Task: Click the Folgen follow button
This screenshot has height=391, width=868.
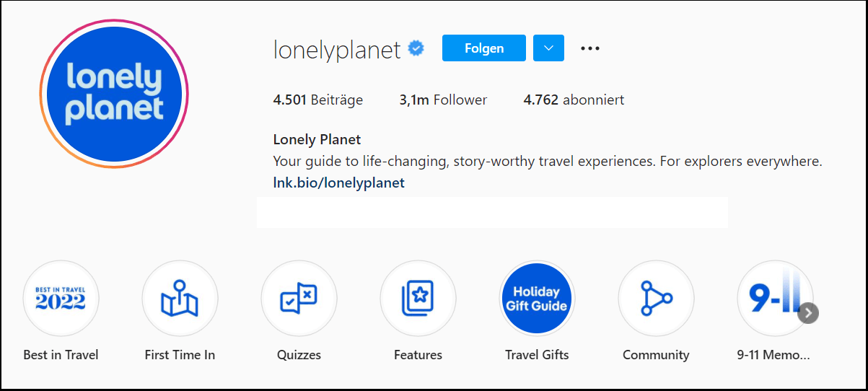Action: 483,48
